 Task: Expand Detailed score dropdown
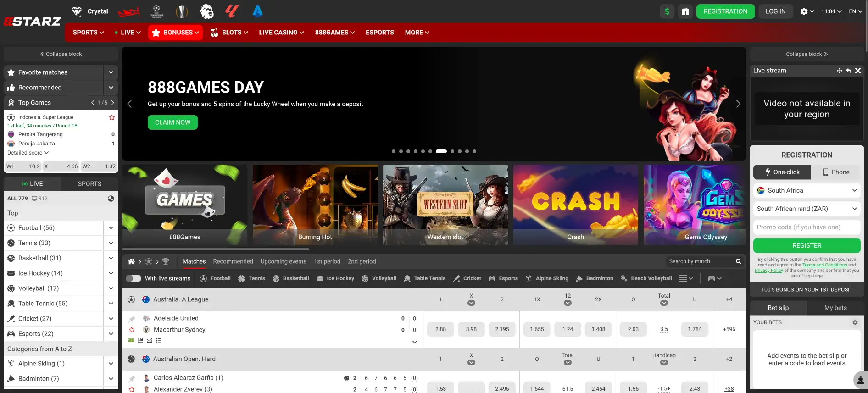(x=28, y=153)
